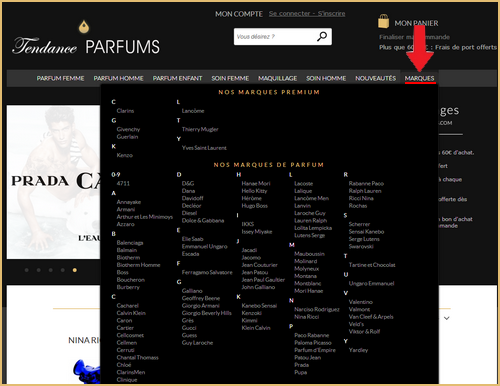Choose the Davidoff brand link
The image size is (500, 386).
192,198
